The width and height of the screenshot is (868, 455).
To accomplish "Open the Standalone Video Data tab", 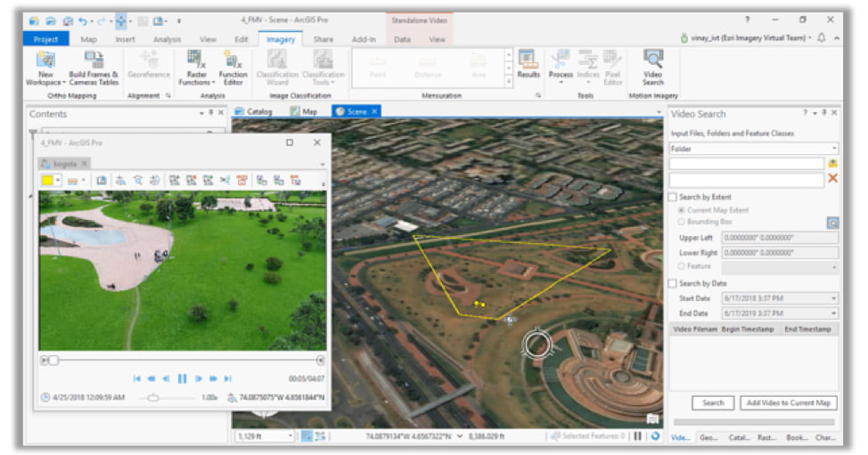I will [402, 39].
